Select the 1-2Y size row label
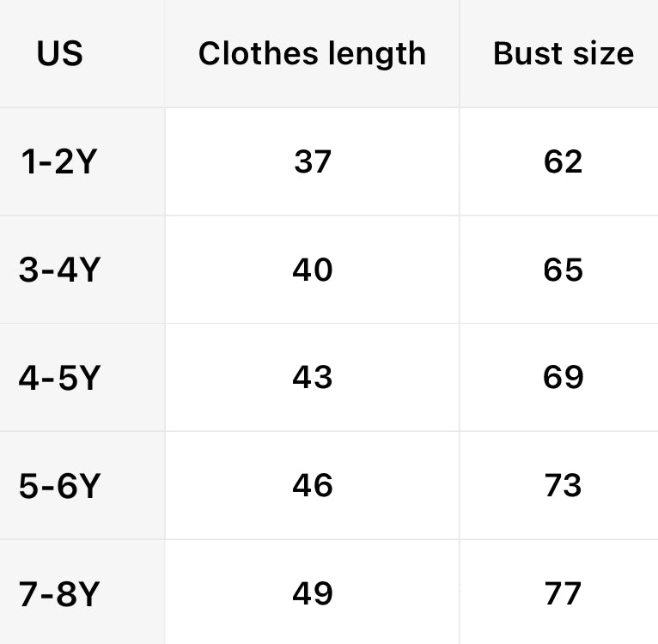Image resolution: width=658 pixels, height=644 pixels. pos(58,161)
